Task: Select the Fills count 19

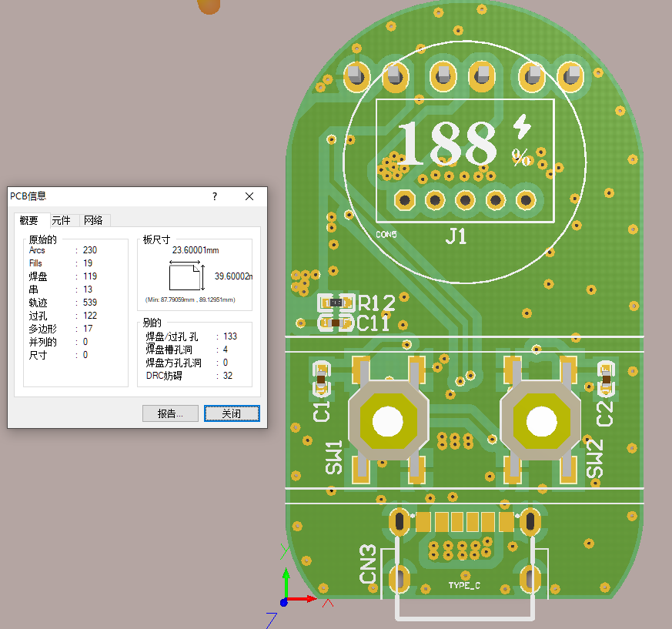Action: (88, 263)
